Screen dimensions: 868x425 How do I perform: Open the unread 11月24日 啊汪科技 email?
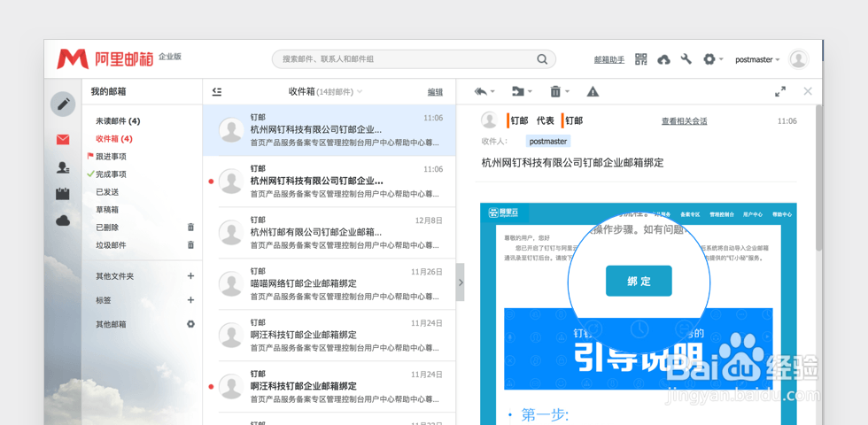pos(329,386)
